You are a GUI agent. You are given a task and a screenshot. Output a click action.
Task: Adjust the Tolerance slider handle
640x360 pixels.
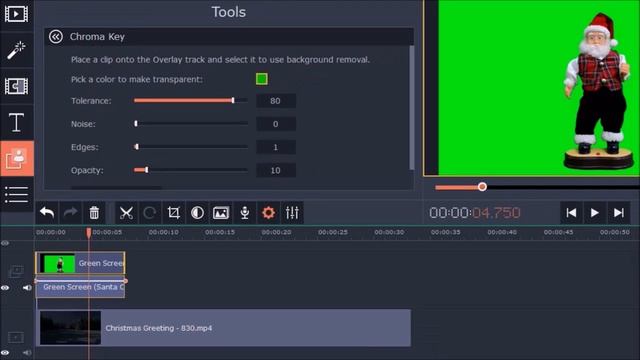point(233,100)
